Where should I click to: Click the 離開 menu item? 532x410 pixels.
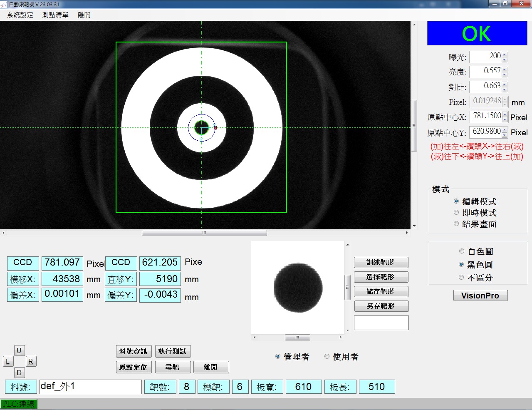point(84,15)
